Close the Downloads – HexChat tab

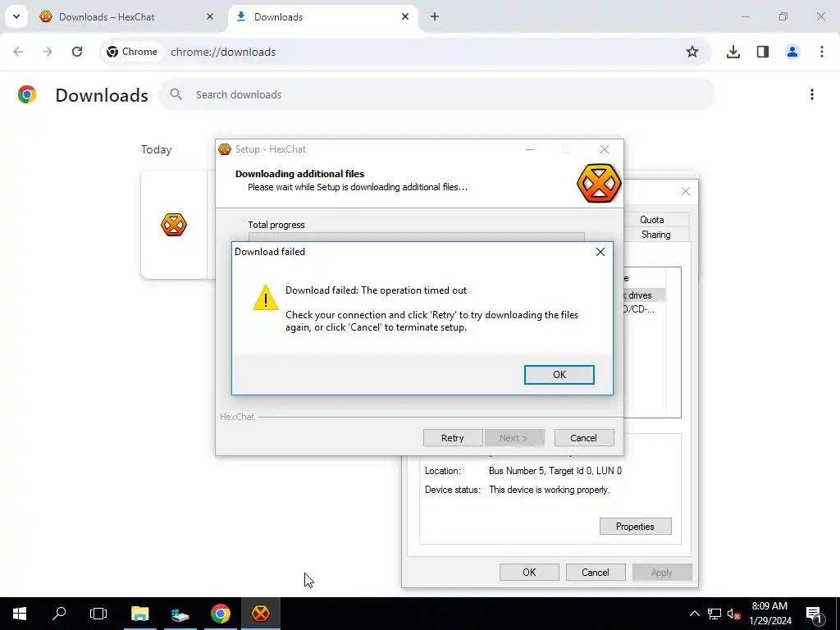209,16
